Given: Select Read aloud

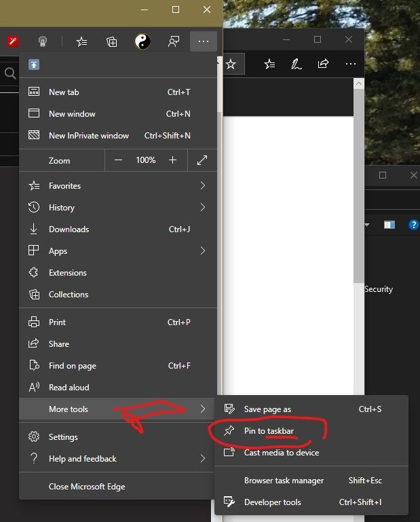Looking at the screenshot, I should click(x=118, y=387).
